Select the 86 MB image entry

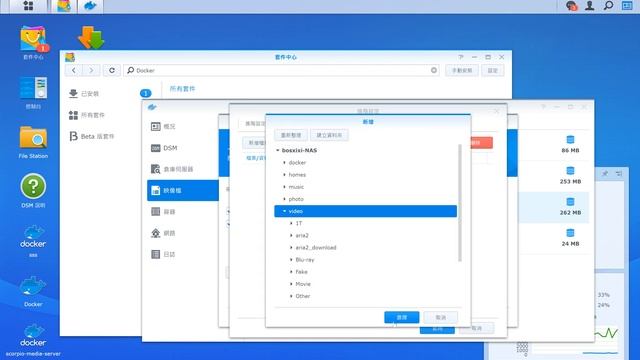coord(570,144)
